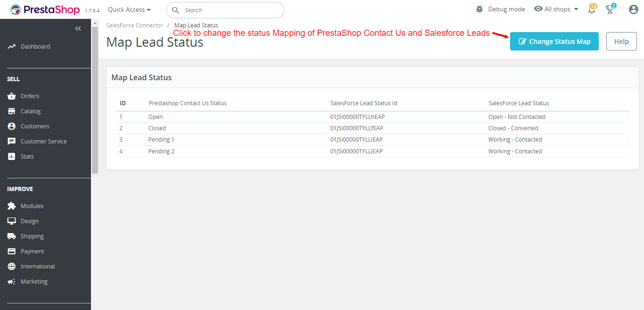Collapse the sidebar with the double-chevron icon
The height and width of the screenshot is (310, 644).
(x=78, y=29)
